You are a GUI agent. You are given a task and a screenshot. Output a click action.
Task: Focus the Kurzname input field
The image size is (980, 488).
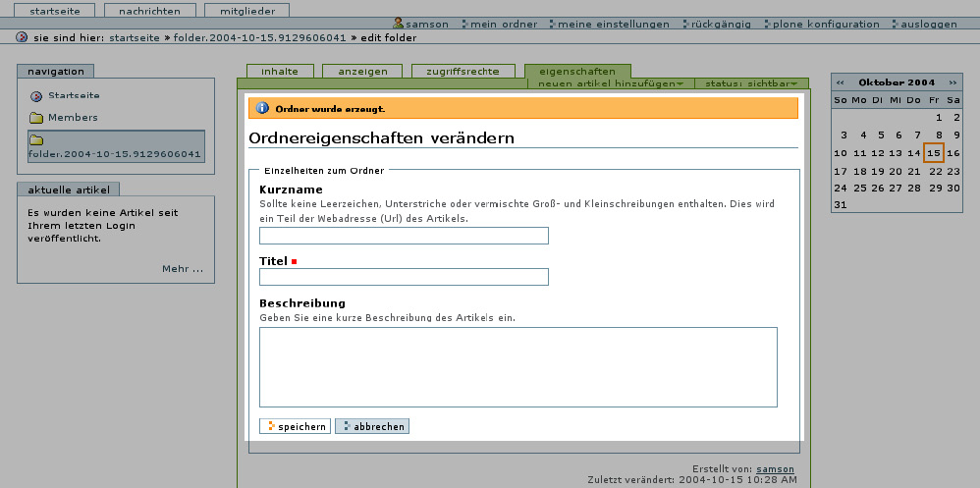coord(404,236)
